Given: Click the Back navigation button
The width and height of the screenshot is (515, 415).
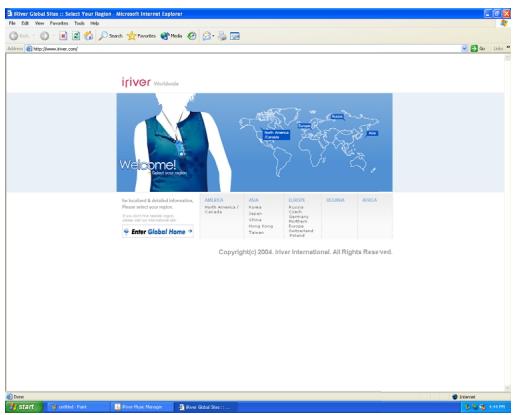Looking at the screenshot, I should click(19, 36).
